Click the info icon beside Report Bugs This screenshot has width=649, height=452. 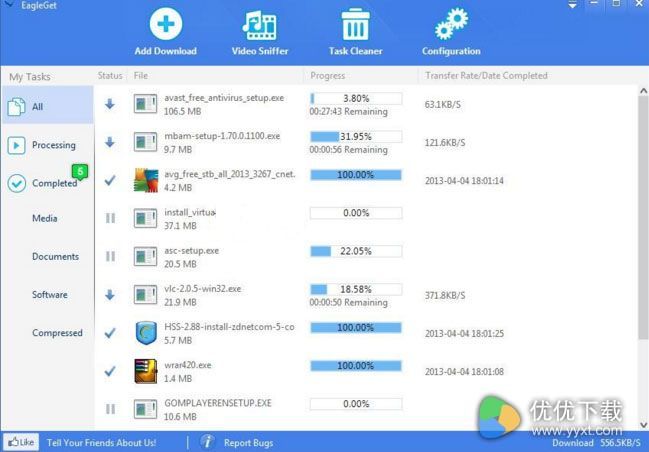click(208, 442)
